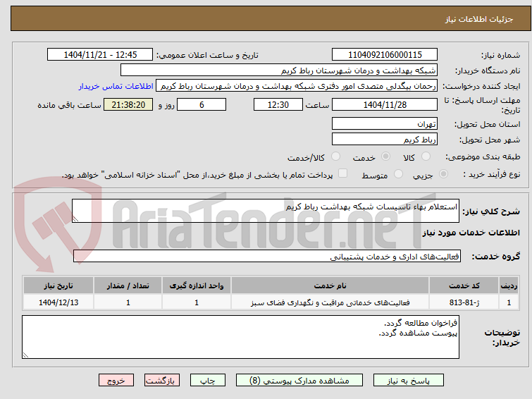Screen dimensions: 532x399
Task: Click the city field رباط کریم
Action: point(385,139)
